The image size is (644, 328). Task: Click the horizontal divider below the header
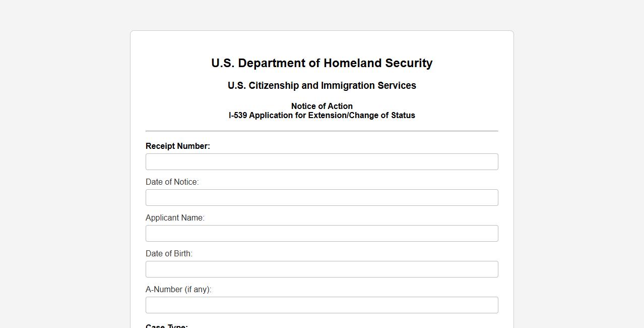click(x=321, y=131)
